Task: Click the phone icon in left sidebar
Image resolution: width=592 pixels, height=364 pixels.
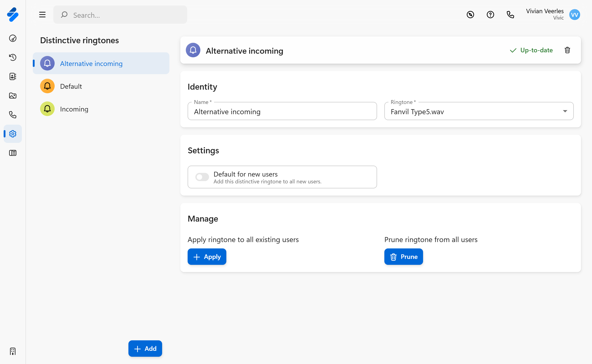Action: (x=13, y=115)
